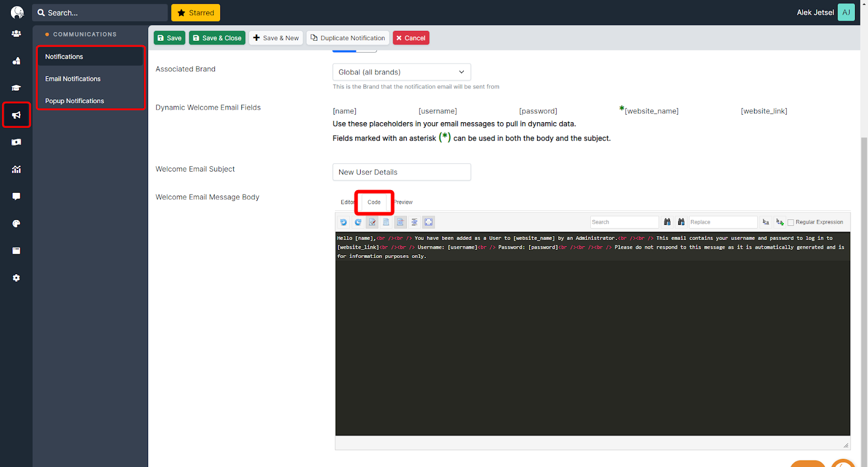Click the app logo in the top-left corner
868x467 pixels.
[x=17, y=12]
